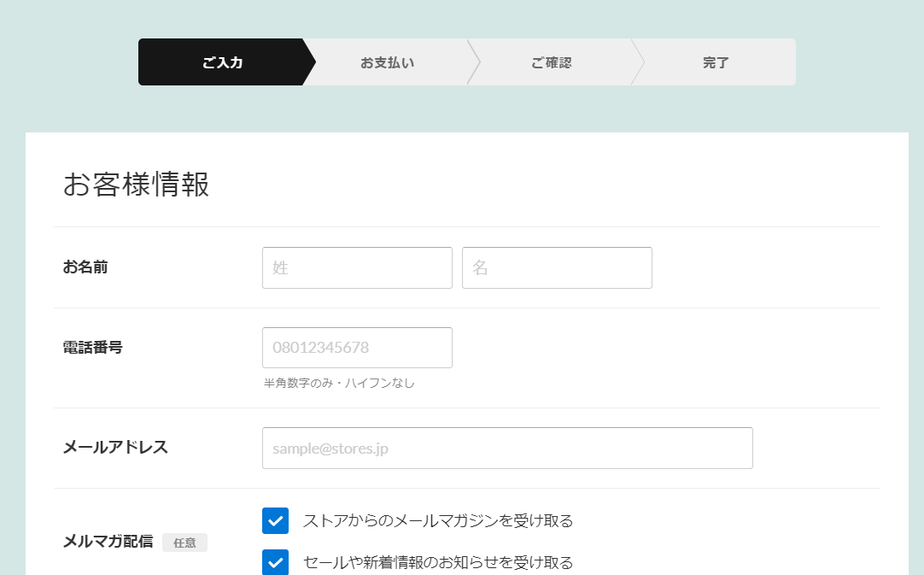Click the 半角数字のみ・ハイフンなし hint text
The width and height of the screenshot is (924, 575).
pyautogui.click(x=339, y=383)
